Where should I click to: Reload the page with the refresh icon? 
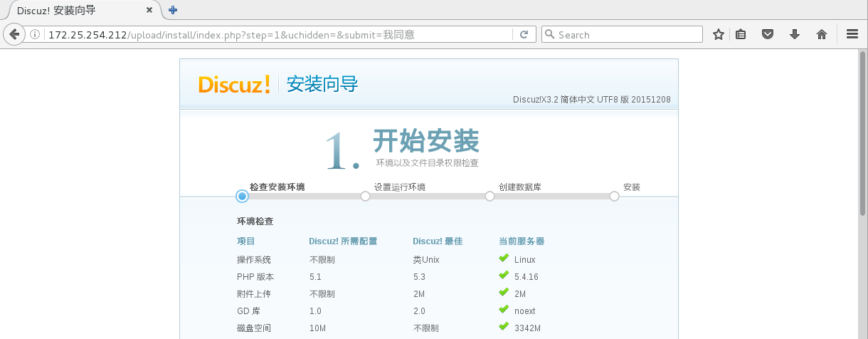[524, 34]
